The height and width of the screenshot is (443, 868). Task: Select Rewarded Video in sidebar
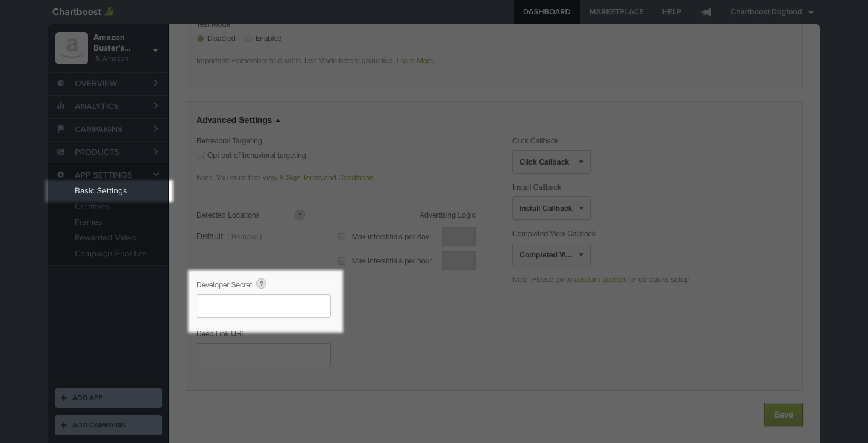click(x=105, y=237)
